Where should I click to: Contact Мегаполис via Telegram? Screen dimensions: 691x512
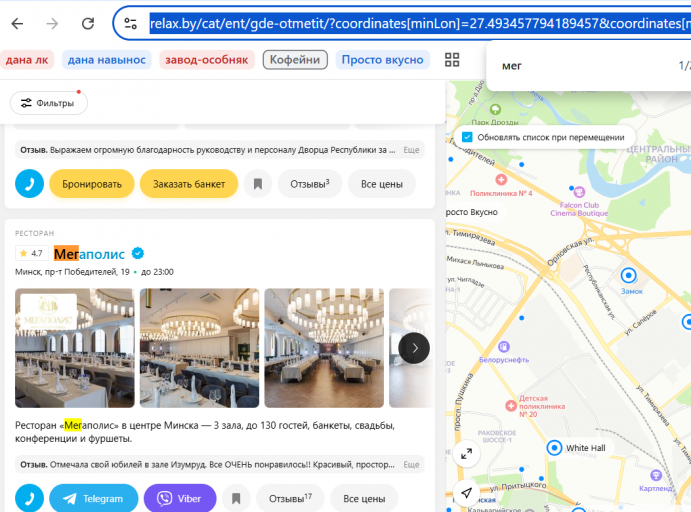coord(93,498)
